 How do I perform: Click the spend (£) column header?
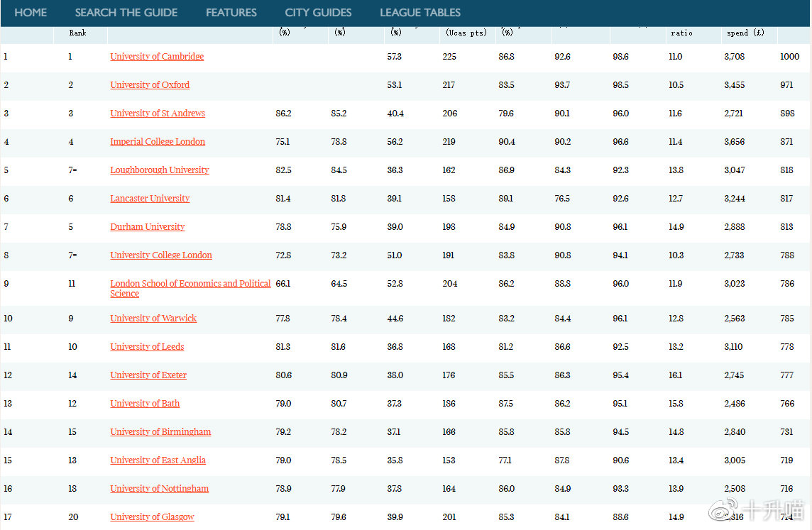[745, 33]
